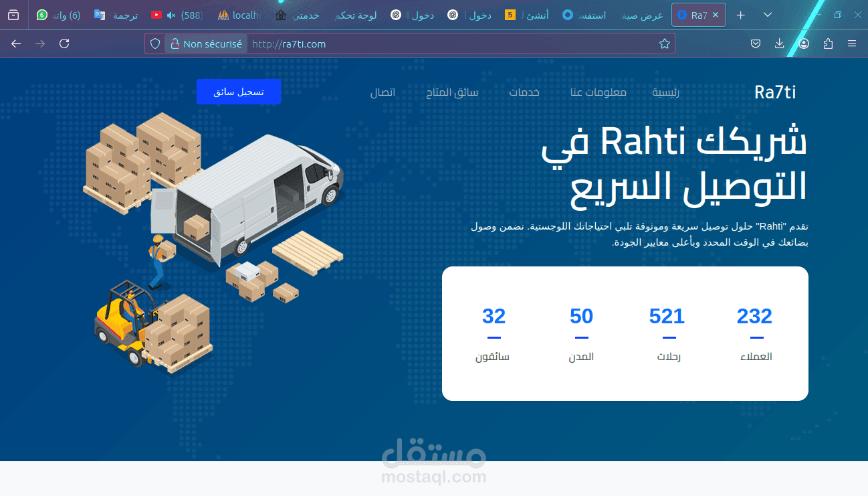868x496 pixels.
Task: Close the Ra7 tab
Action: 716,15
